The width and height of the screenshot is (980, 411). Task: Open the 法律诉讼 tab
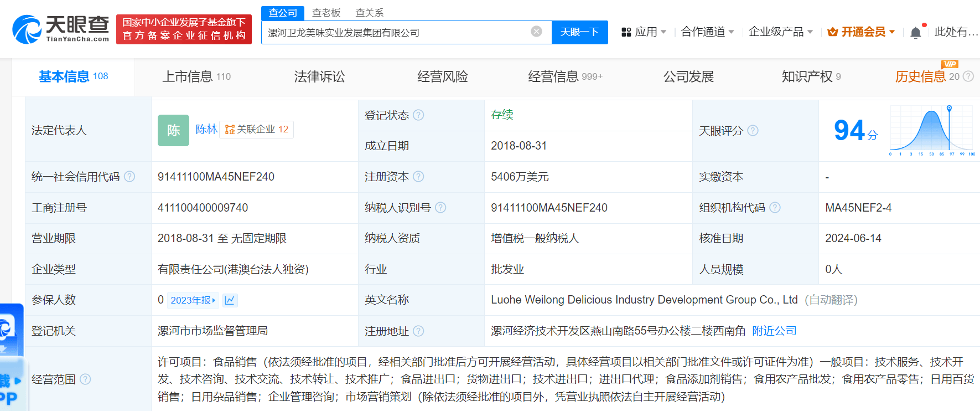(x=319, y=76)
